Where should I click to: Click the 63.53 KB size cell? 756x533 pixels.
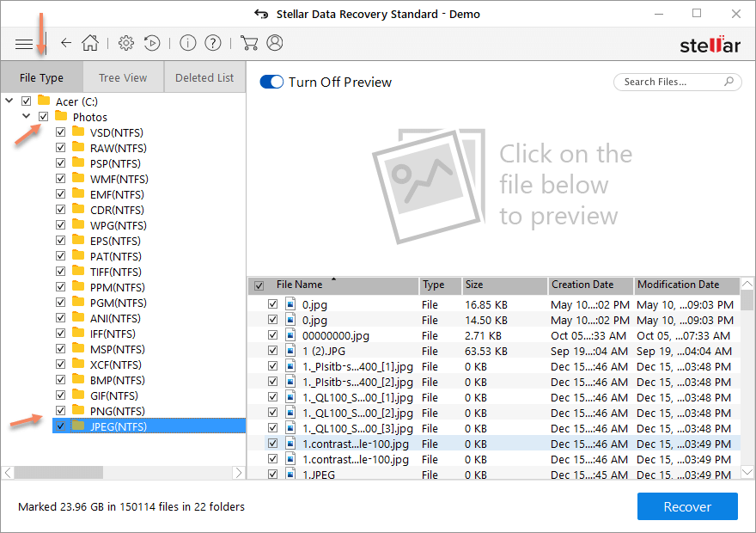point(486,351)
